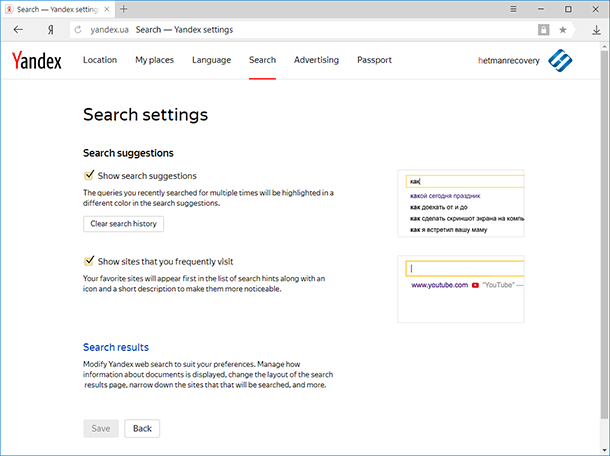
Task: Click the search suggestions preview image
Action: (x=461, y=203)
